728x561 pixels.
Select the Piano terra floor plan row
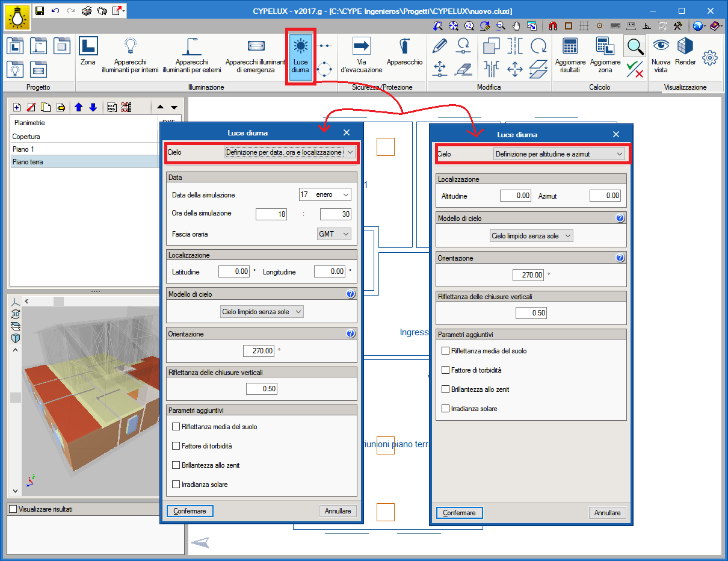tap(85, 162)
